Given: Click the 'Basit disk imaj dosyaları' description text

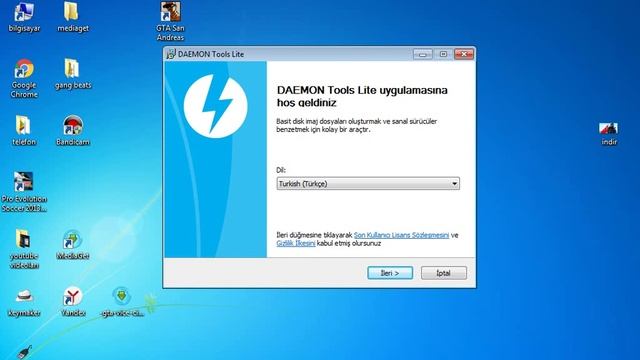Looking at the screenshot, I should [356, 125].
